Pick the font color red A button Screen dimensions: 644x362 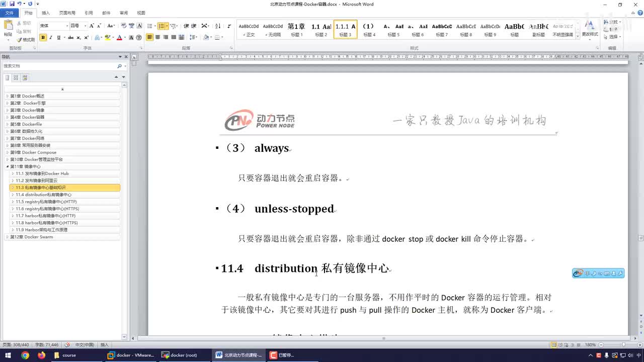(119, 38)
